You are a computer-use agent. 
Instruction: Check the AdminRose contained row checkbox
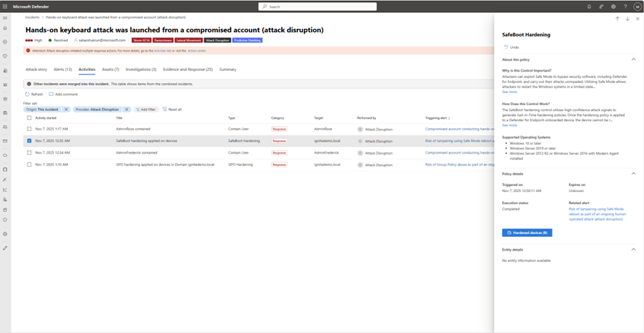[30, 129]
